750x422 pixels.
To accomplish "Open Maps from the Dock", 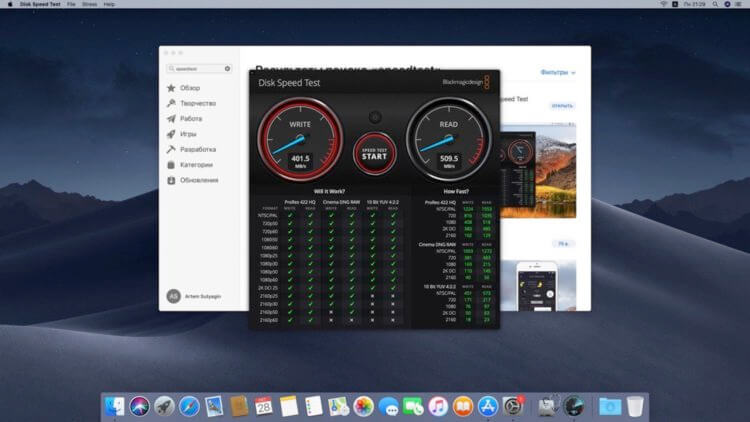I will (339, 407).
